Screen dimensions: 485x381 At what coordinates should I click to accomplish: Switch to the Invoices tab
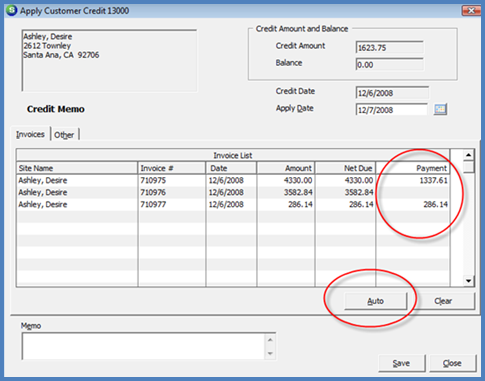pyautogui.click(x=30, y=134)
